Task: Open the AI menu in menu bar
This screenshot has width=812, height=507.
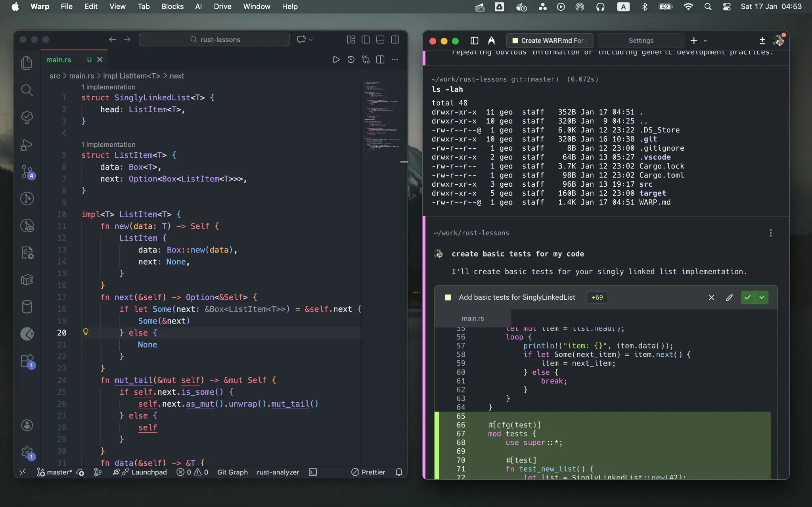Action: [x=198, y=6]
